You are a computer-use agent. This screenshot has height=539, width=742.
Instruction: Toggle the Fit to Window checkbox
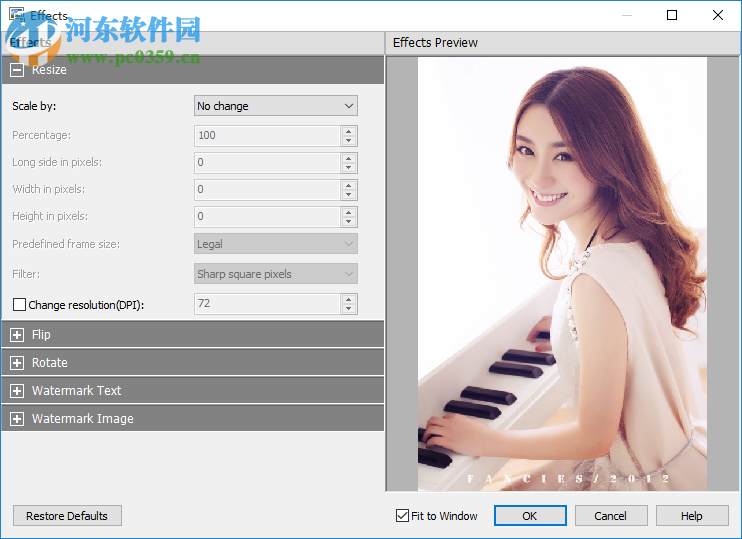(x=402, y=515)
